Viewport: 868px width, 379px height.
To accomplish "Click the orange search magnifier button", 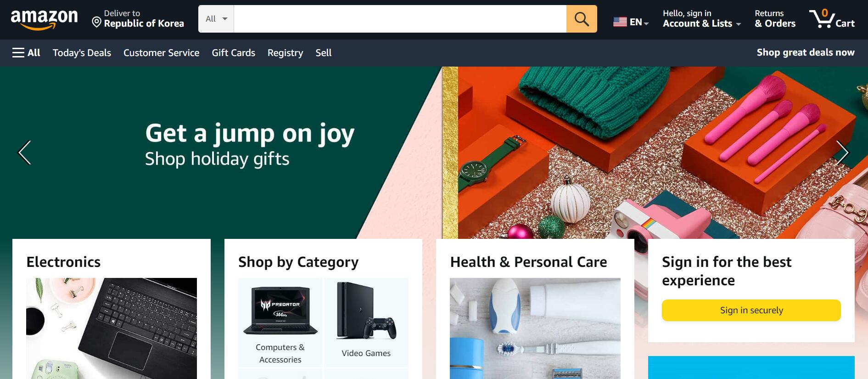I will pos(582,19).
